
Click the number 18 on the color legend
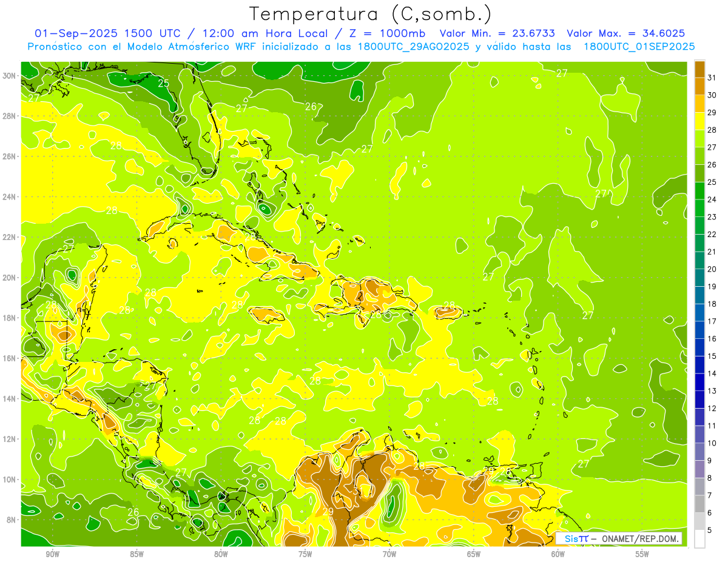point(712,304)
